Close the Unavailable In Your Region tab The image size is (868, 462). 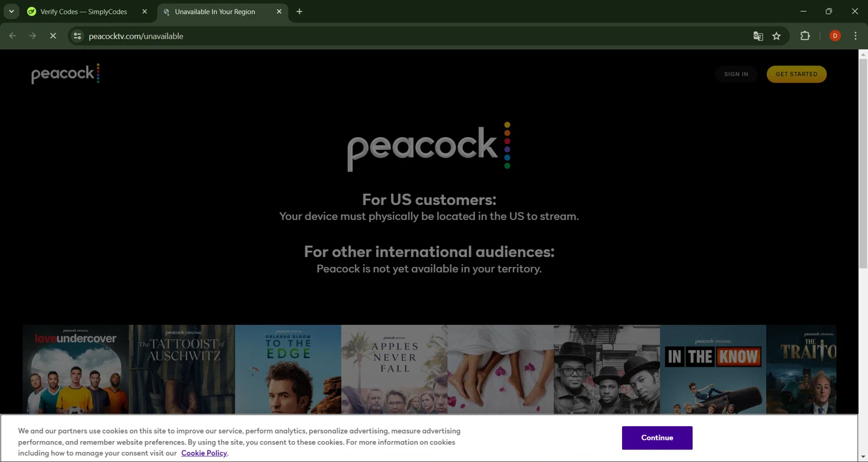pos(279,12)
